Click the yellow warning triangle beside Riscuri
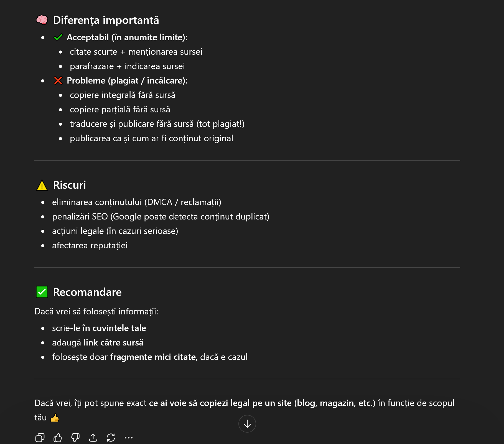The image size is (504, 444). pos(42,185)
